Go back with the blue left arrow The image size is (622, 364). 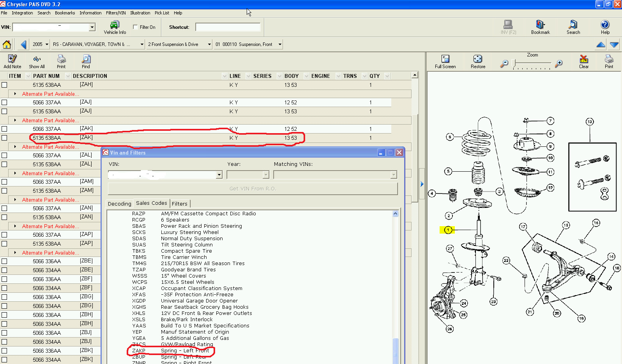pyautogui.click(x=23, y=44)
